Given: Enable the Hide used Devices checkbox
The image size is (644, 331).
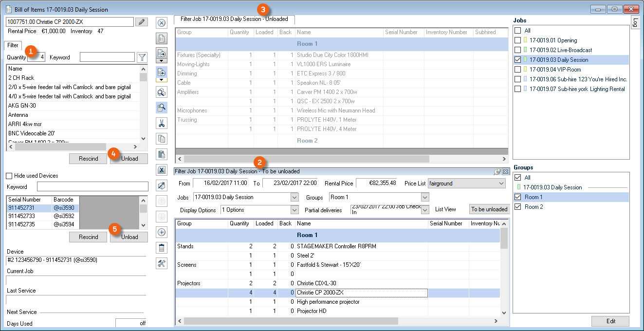Looking at the screenshot, I should coord(9,176).
